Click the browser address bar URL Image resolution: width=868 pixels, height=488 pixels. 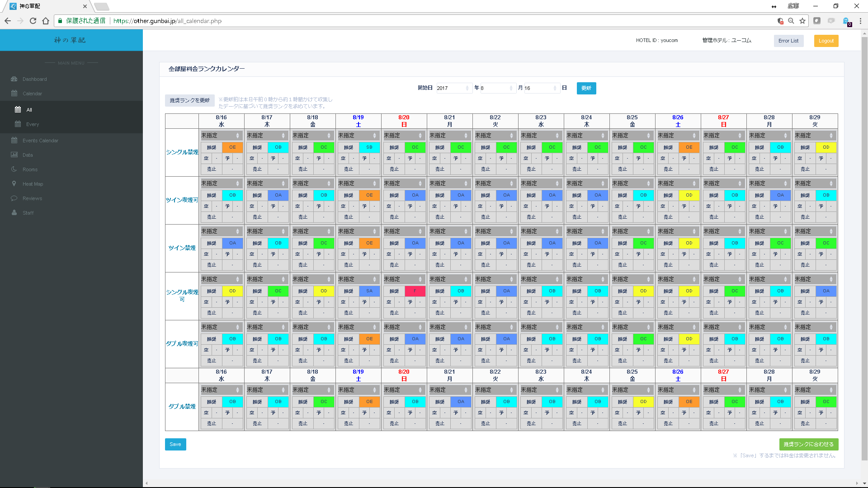[167, 21]
